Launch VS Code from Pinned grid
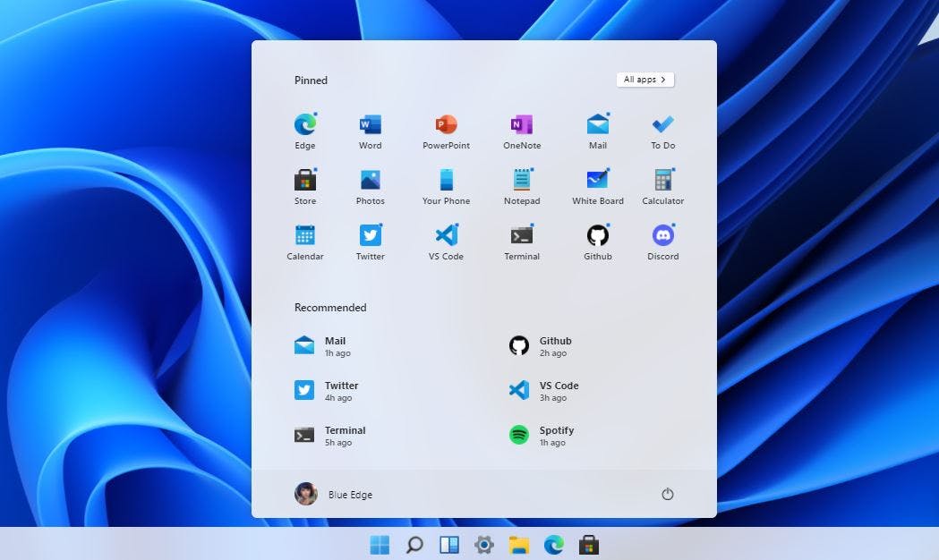The image size is (939, 560). pos(446,242)
